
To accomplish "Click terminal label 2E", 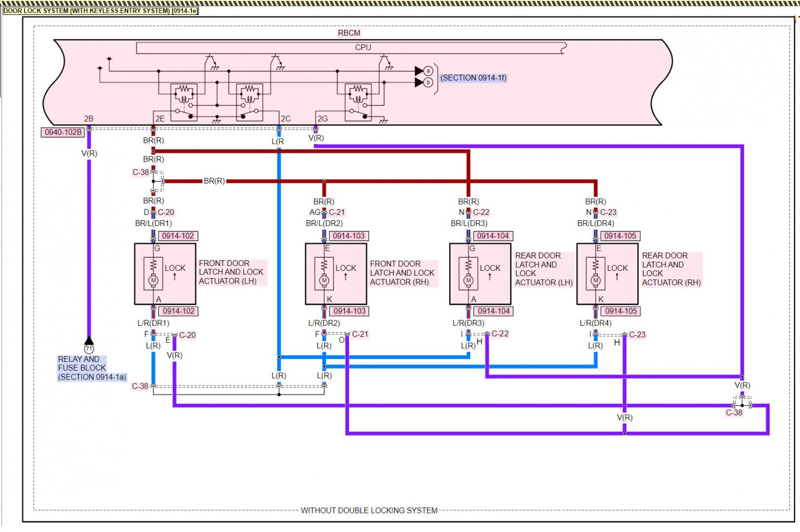I will tap(159, 119).
